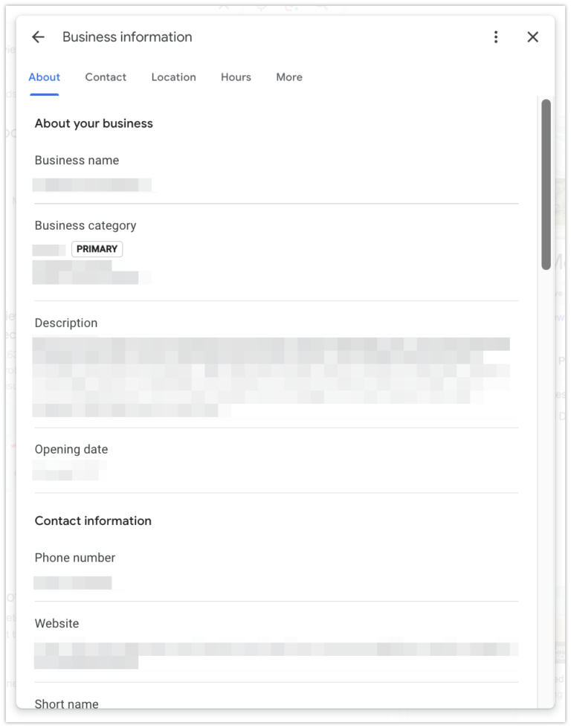Click the Business information dialog title
This screenshot has height=728, width=571.
pyautogui.click(x=127, y=37)
